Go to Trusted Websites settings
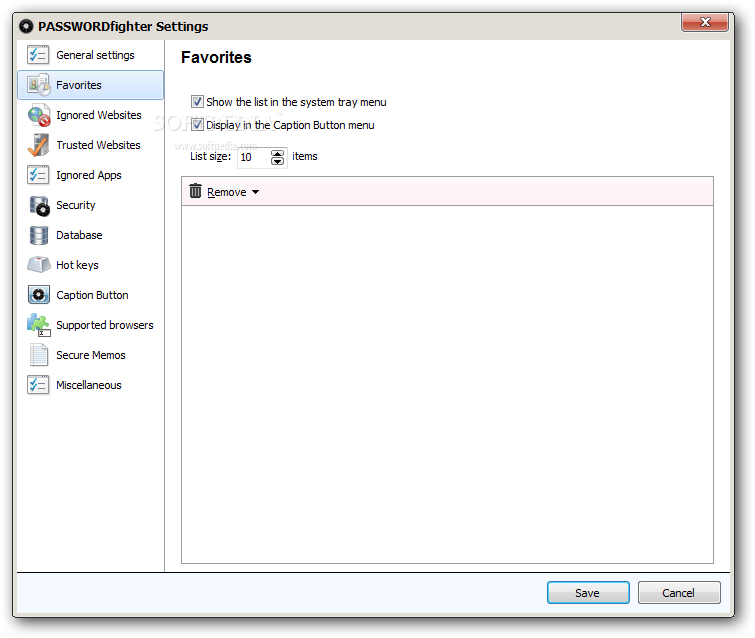Viewport: 755px width, 638px height. coord(98,145)
